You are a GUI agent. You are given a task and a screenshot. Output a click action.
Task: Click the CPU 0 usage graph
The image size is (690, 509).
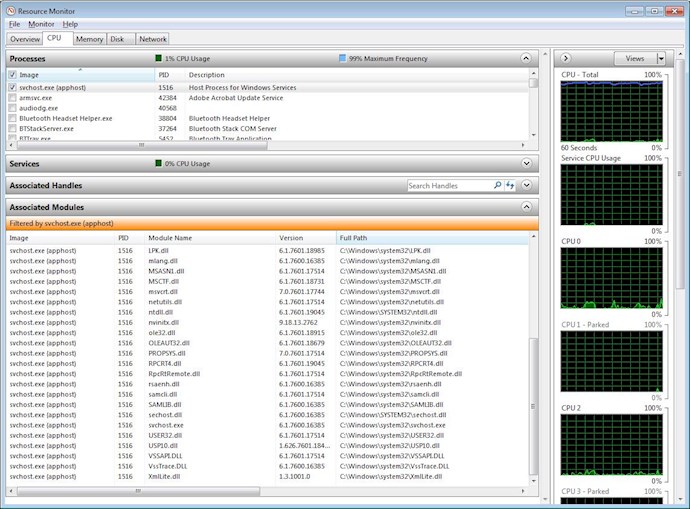coord(612,278)
